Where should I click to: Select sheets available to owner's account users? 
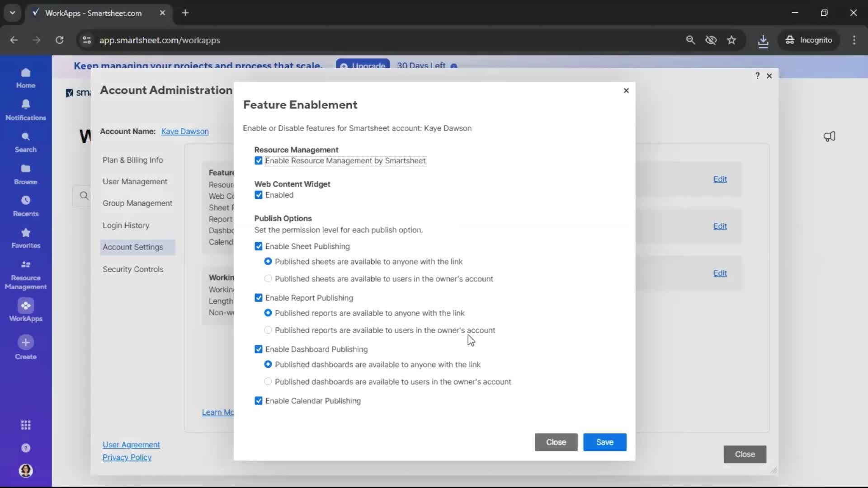pos(268,279)
